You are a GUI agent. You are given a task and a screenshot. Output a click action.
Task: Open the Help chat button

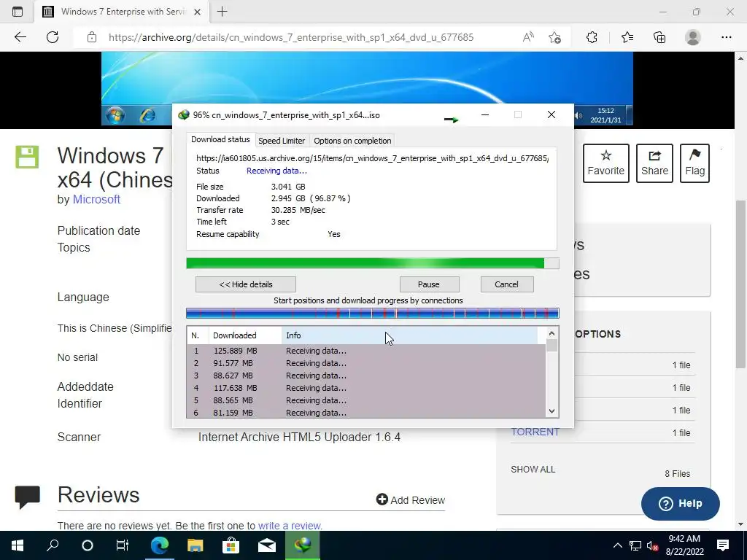tap(681, 503)
